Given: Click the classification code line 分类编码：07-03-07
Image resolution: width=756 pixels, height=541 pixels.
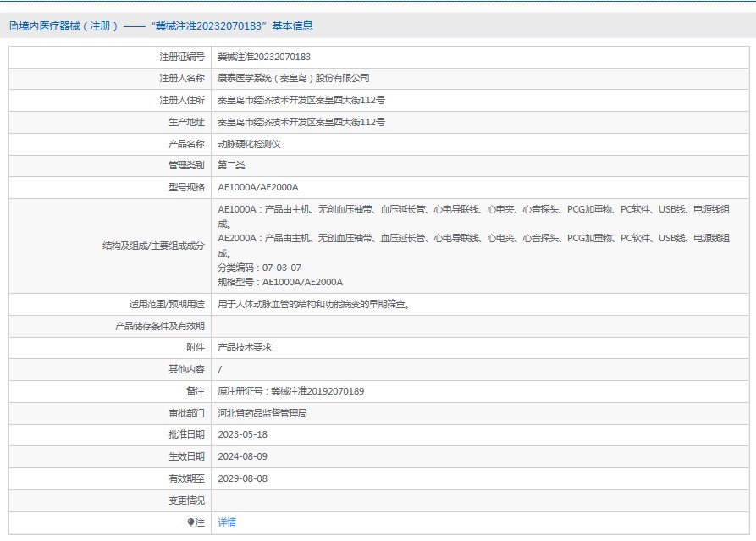Looking at the screenshot, I should pyautogui.click(x=259, y=268).
